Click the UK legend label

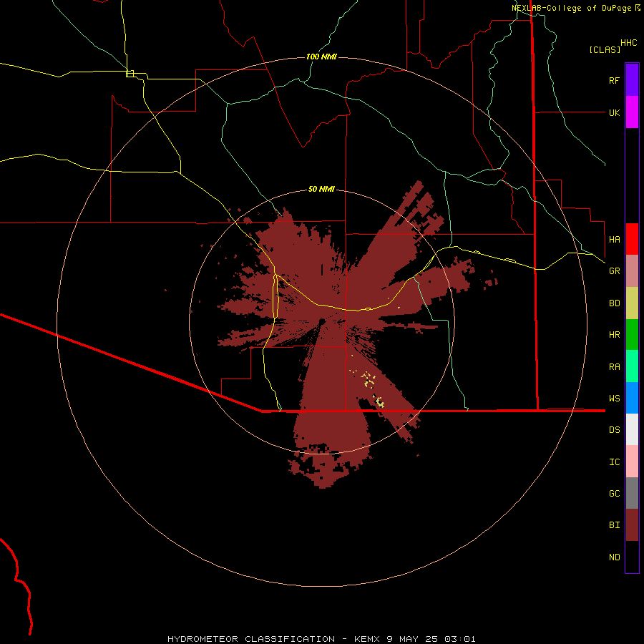(x=614, y=112)
